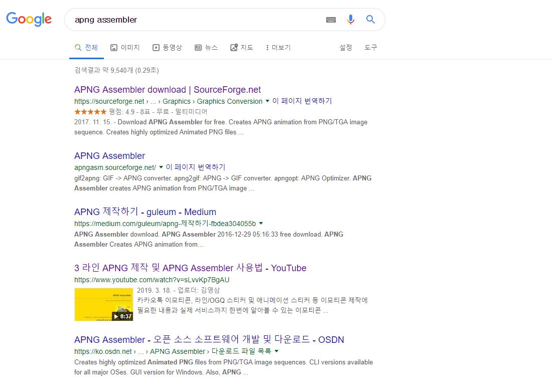Expand dropdown arrow next to medium.com URL
The height and width of the screenshot is (392, 552).
click(x=261, y=223)
